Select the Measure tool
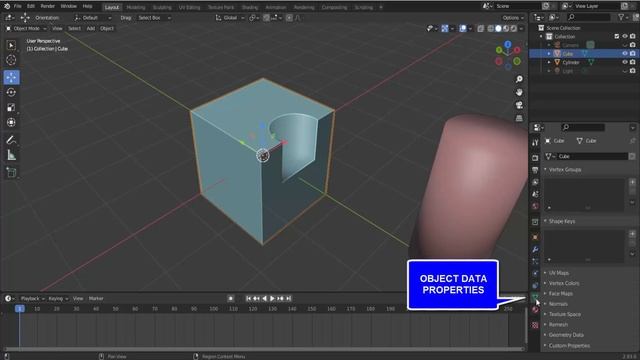640x360 pixels. [11, 155]
